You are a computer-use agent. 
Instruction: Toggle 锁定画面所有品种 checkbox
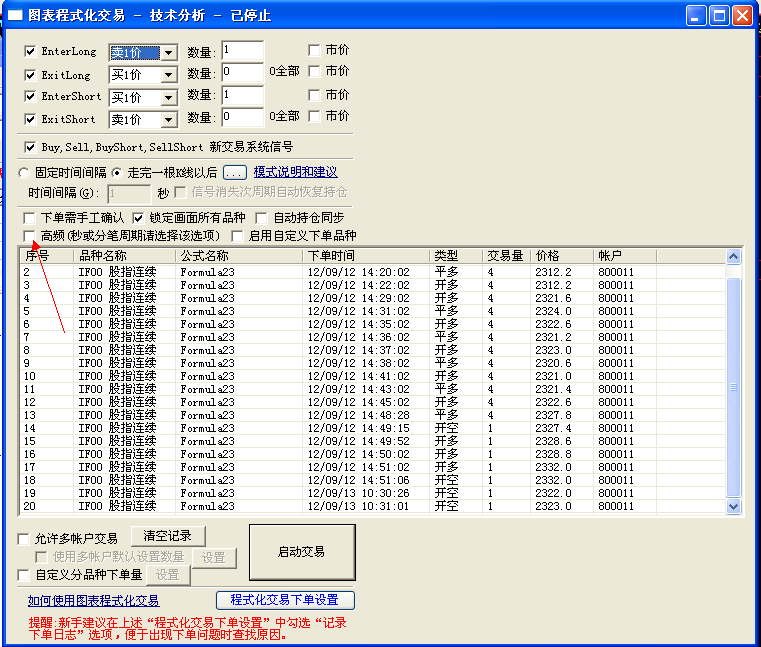coord(139,217)
